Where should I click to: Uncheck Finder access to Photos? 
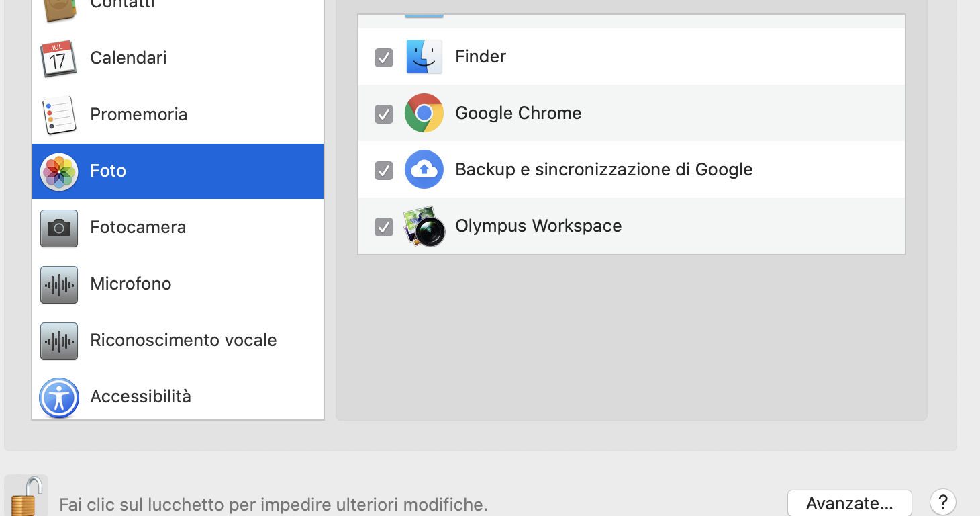(x=384, y=58)
